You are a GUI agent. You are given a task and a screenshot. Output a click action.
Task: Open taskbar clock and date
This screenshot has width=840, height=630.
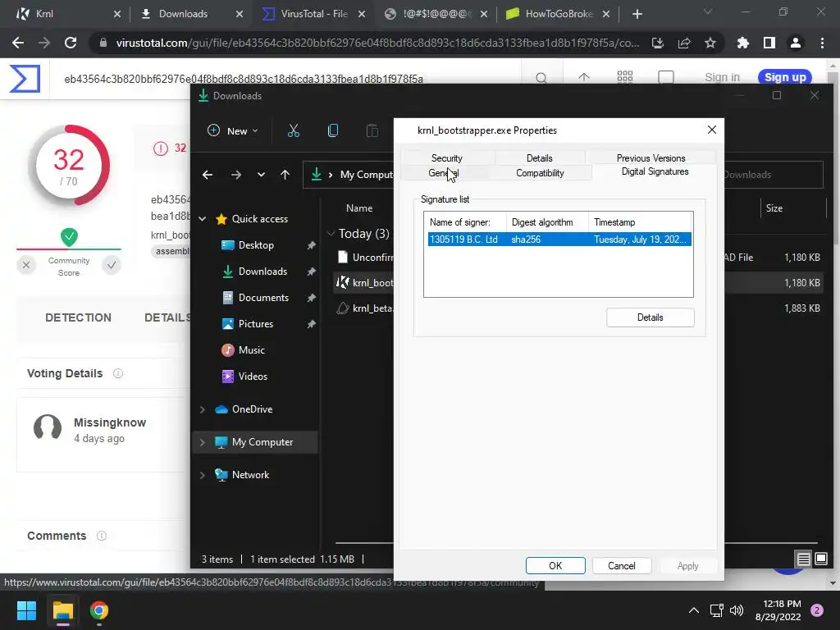[x=778, y=610]
